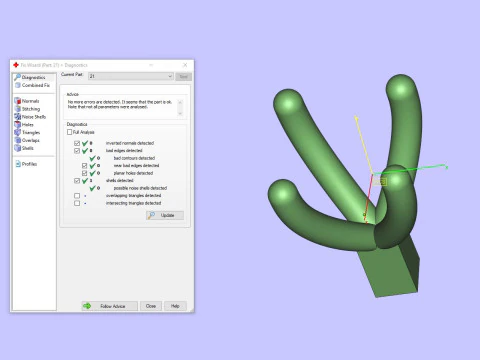
Task: Click the Follow Advice button
Action: tap(110, 306)
